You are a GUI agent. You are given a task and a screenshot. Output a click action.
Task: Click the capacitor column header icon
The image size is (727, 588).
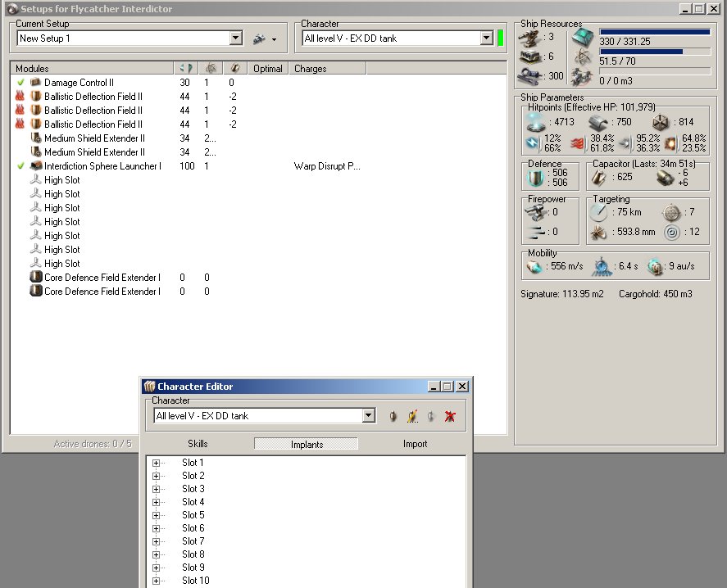235,69
